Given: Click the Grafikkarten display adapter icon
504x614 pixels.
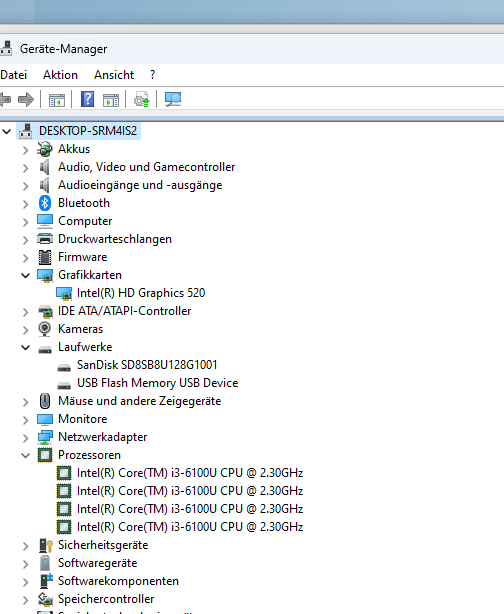Looking at the screenshot, I should coord(45,275).
